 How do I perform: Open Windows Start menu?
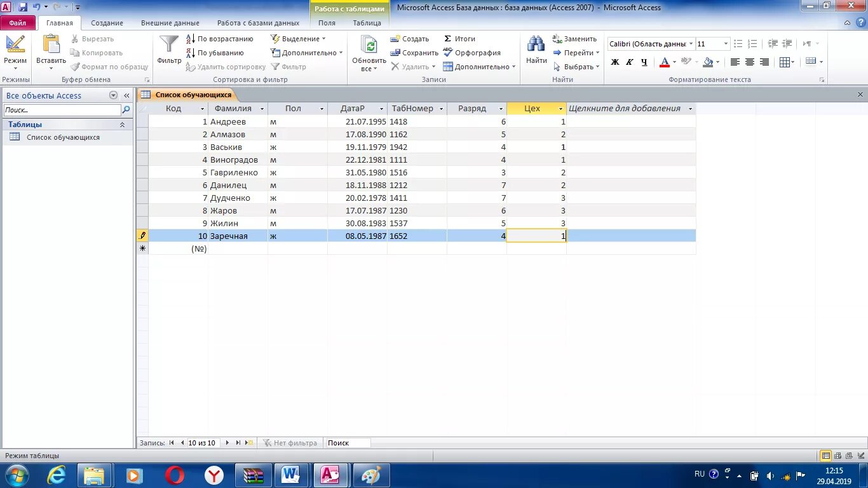pos(16,475)
